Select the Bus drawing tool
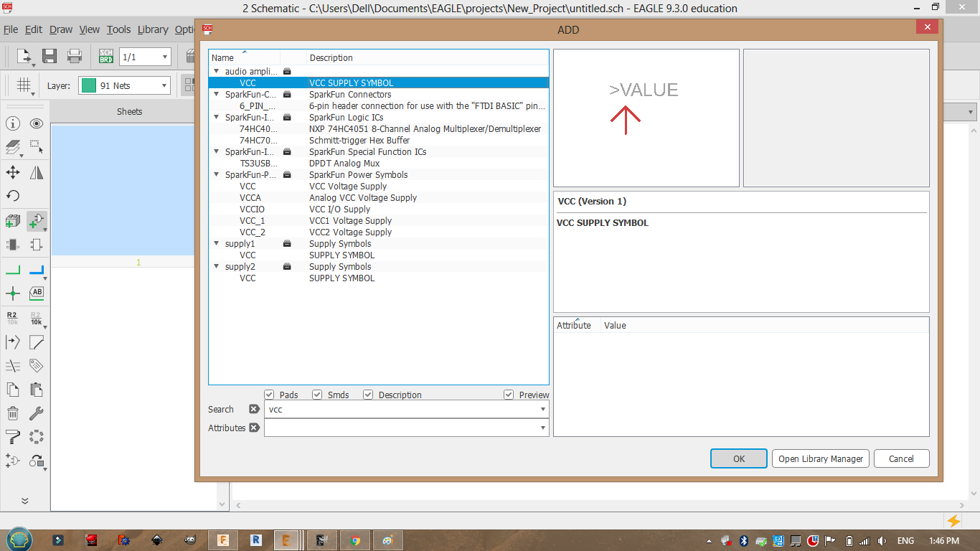 (37, 270)
